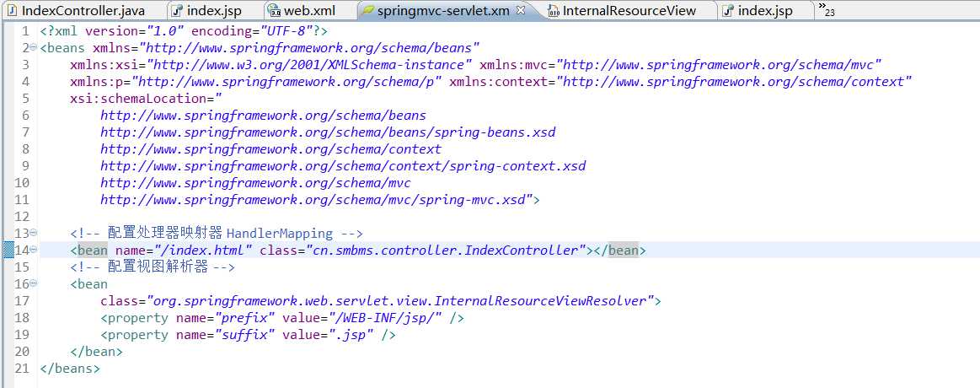Click the closing </beans> tag on line 21
980x388 pixels.
tap(70, 369)
